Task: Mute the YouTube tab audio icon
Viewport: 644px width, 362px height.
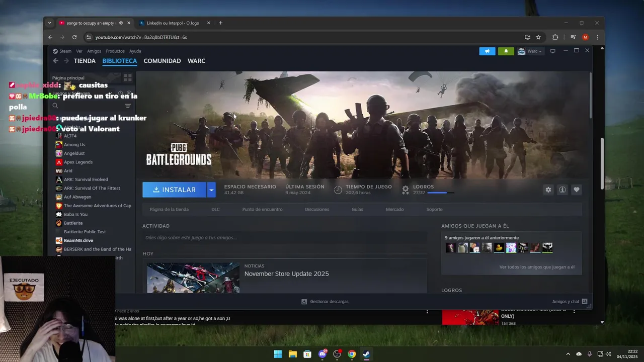Action: coord(121,23)
